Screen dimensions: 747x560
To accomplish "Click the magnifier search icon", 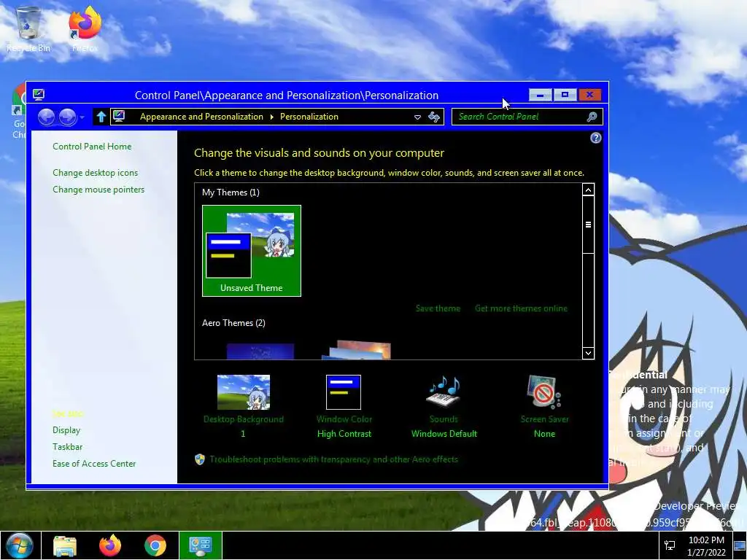I will click(x=592, y=117).
